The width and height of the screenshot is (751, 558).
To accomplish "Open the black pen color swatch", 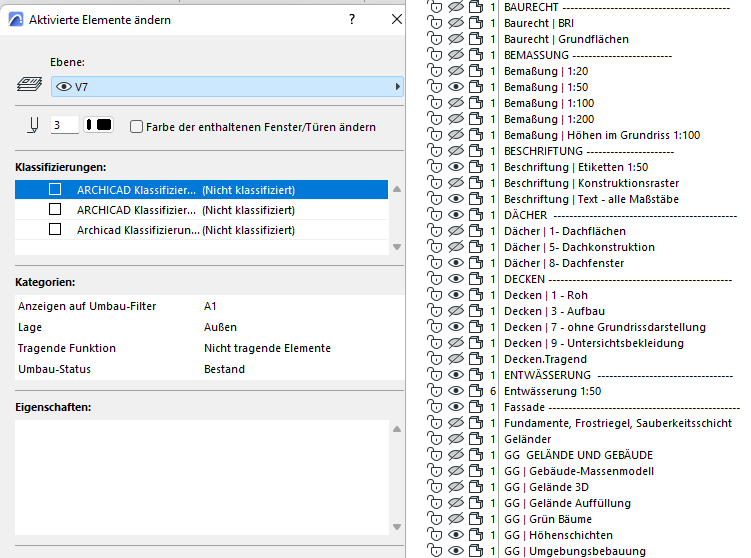I will [99, 125].
